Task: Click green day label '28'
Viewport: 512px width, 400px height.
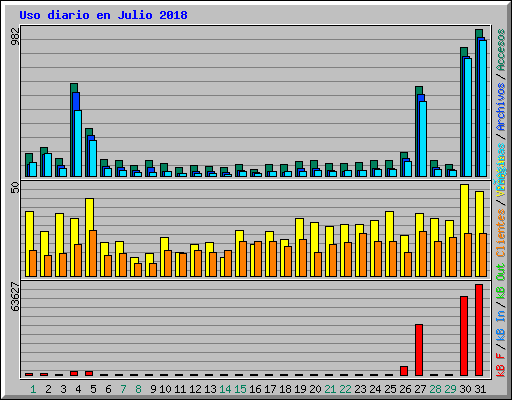Action: point(435,389)
